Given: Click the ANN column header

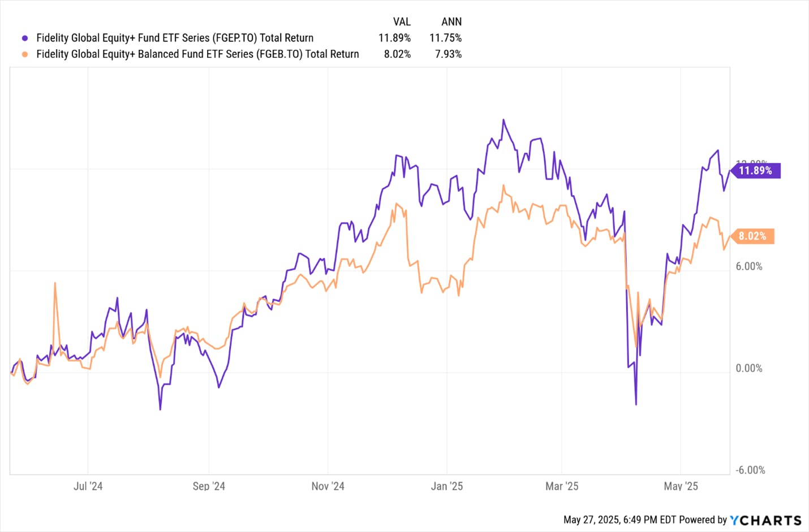Looking at the screenshot, I should coord(451,21).
